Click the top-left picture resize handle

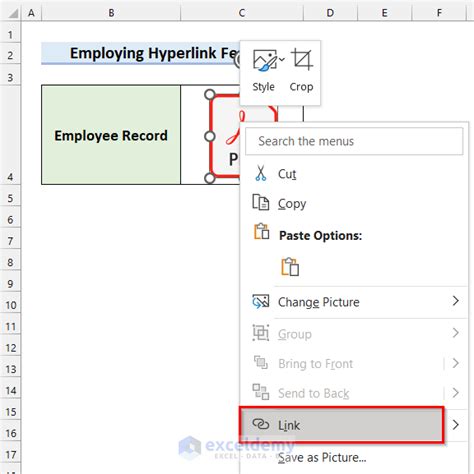pyautogui.click(x=210, y=94)
